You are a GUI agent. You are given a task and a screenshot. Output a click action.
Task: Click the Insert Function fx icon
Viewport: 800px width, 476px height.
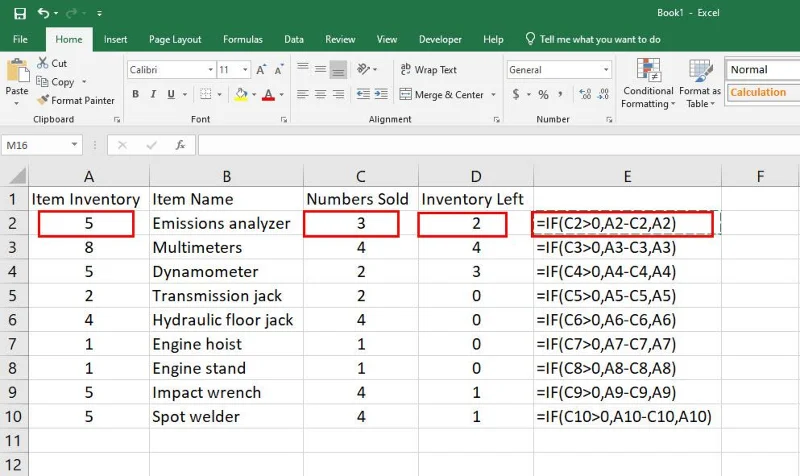click(180, 145)
